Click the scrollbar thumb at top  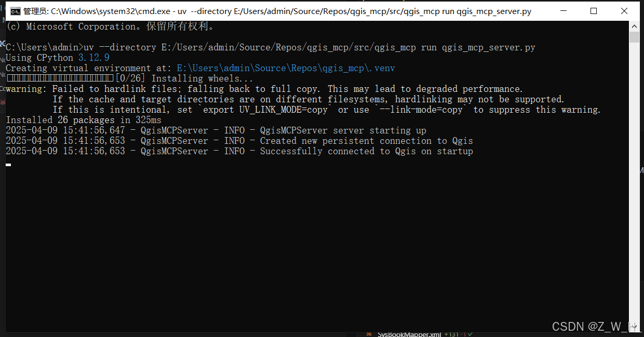pyautogui.click(x=634, y=37)
